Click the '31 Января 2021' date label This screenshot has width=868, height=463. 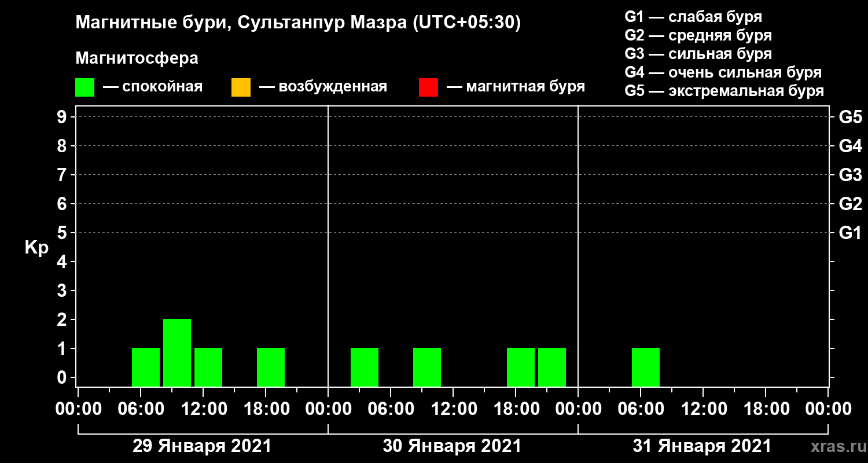(x=702, y=446)
